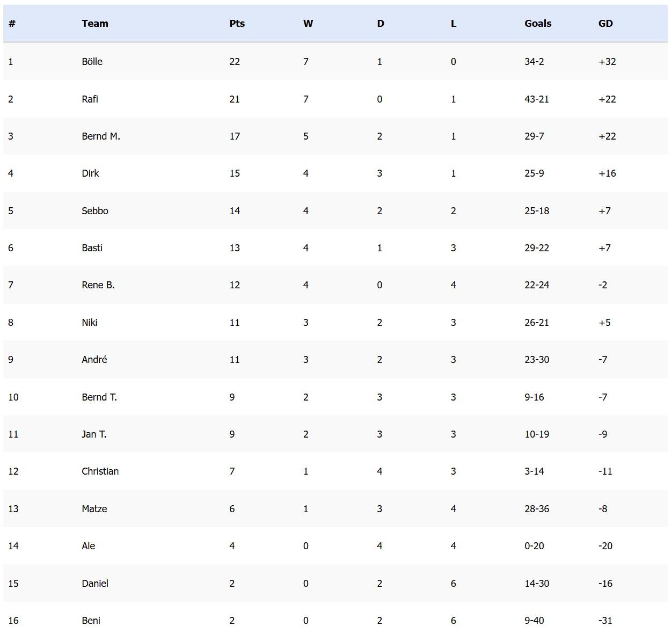
Task: Click on André in the table
Action: (94, 360)
